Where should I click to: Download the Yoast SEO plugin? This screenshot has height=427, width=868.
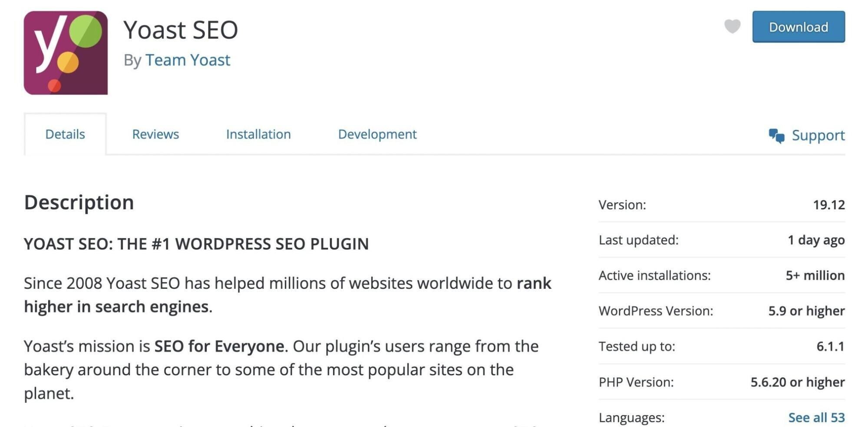click(x=799, y=27)
